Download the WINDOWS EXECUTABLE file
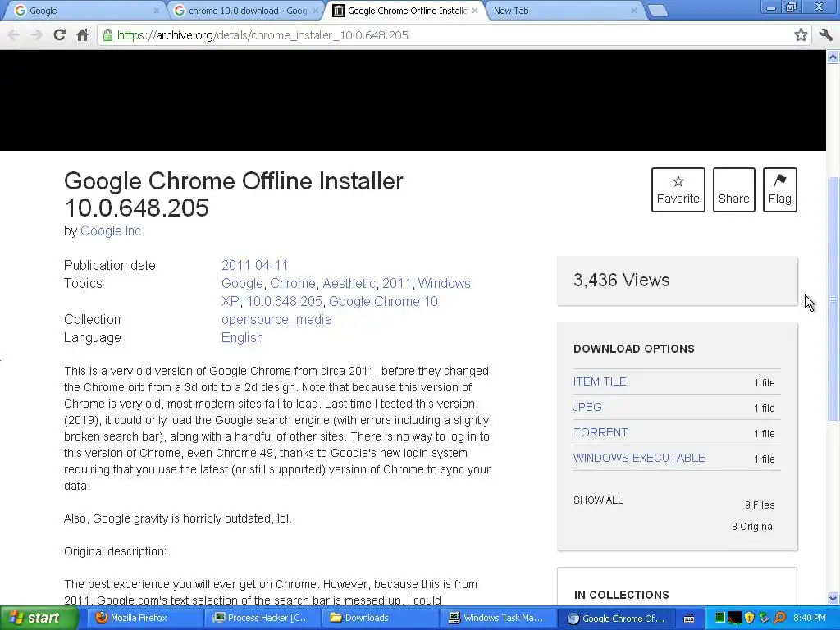The image size is (840, 630). [638, 458]
